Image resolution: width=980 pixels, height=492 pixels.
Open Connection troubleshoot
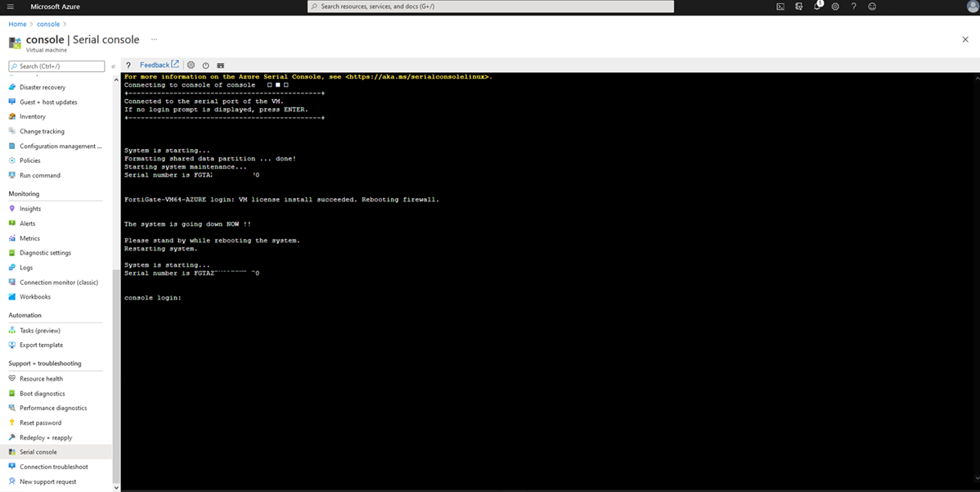tap(56, 467)
